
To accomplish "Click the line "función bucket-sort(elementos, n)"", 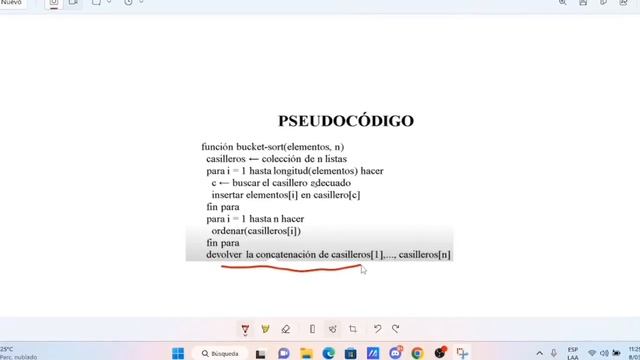I will [x=273, y=147].
